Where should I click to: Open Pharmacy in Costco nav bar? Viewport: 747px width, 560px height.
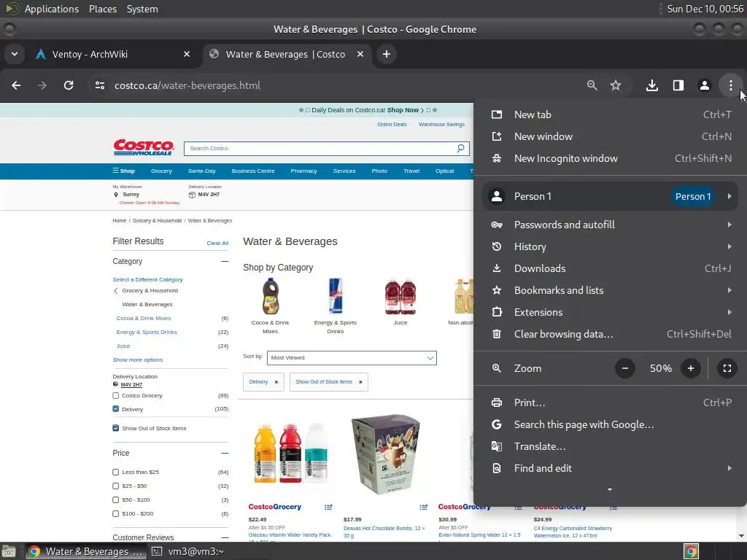point(304,171)
